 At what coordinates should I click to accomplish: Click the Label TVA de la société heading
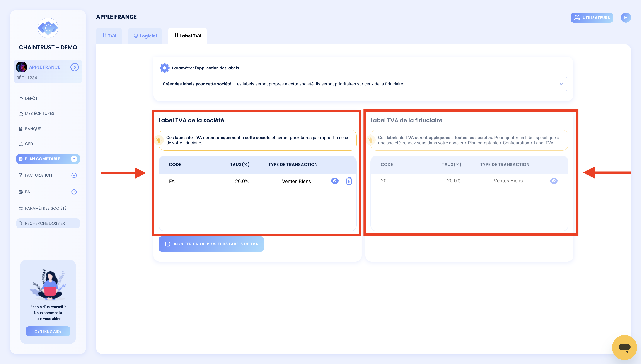tap(191, 120)
